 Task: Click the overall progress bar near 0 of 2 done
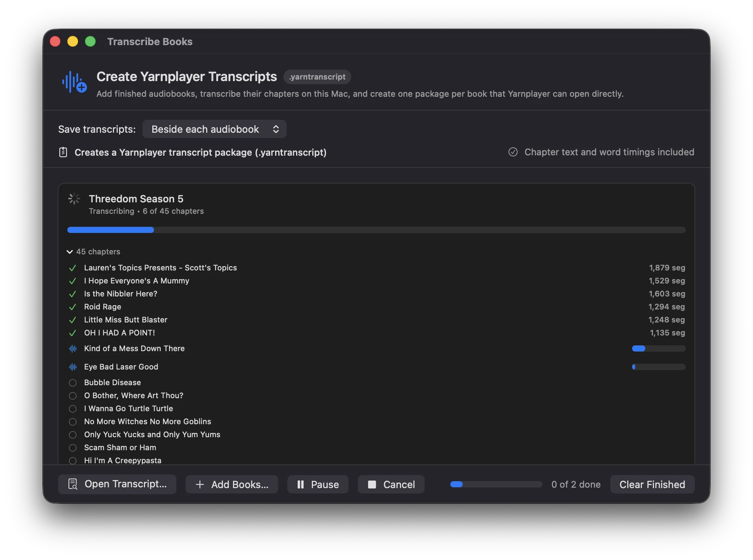(x=496, y=484)
